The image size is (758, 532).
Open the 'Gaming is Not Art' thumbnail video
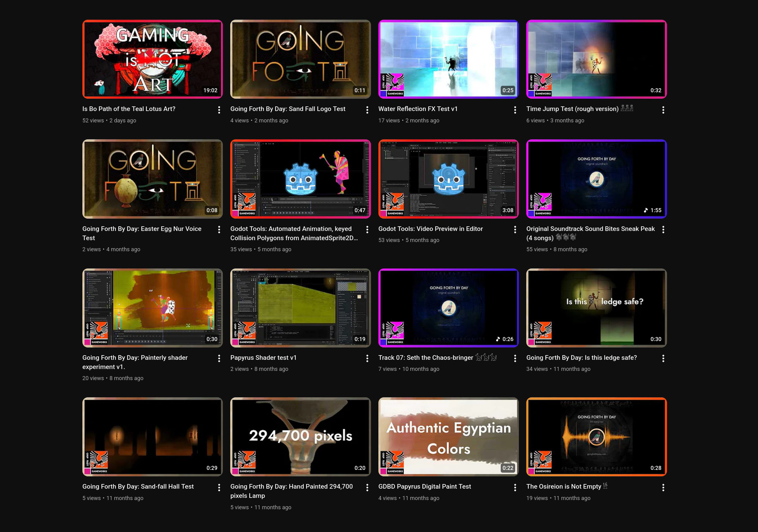152,59
